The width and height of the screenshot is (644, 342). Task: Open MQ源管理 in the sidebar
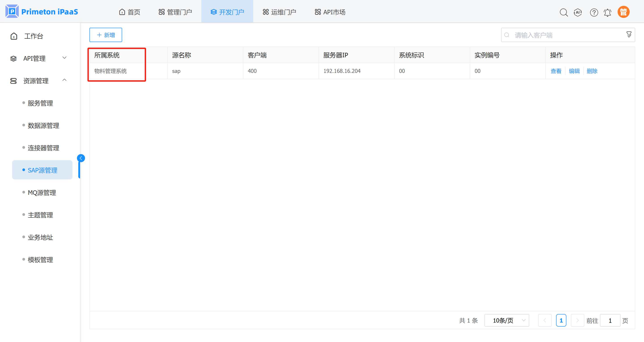coord(42,193)
